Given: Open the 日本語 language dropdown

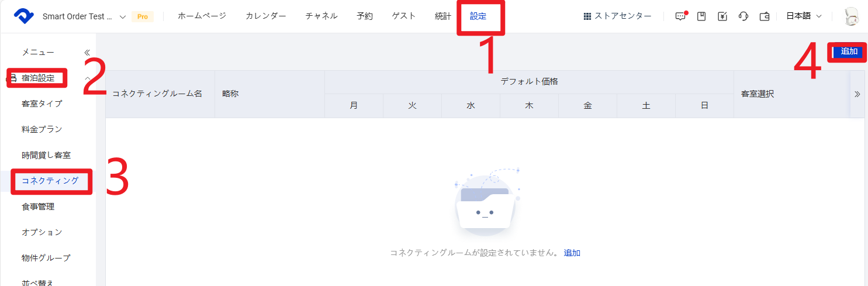Looking at the screenshot, I should [x=804, y=16].
